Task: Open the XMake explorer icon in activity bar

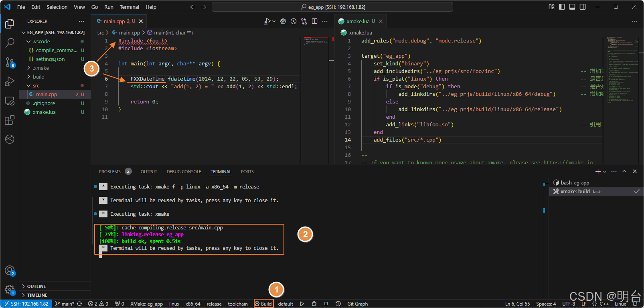Action: (10, 139)
